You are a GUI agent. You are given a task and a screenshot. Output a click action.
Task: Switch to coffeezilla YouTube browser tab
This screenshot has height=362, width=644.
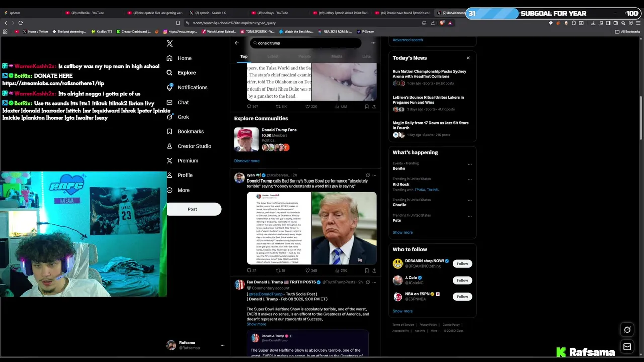(x=88, y=13)
